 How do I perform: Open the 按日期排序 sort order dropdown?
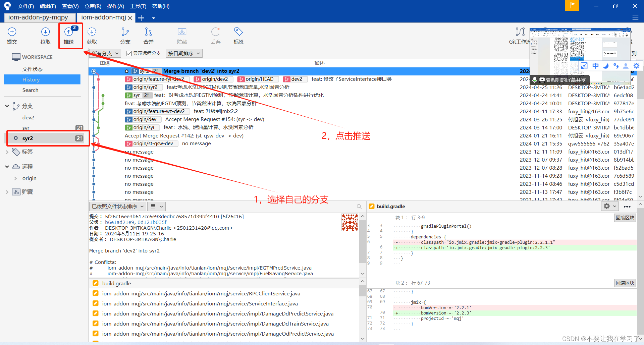(x=184, y=53)
